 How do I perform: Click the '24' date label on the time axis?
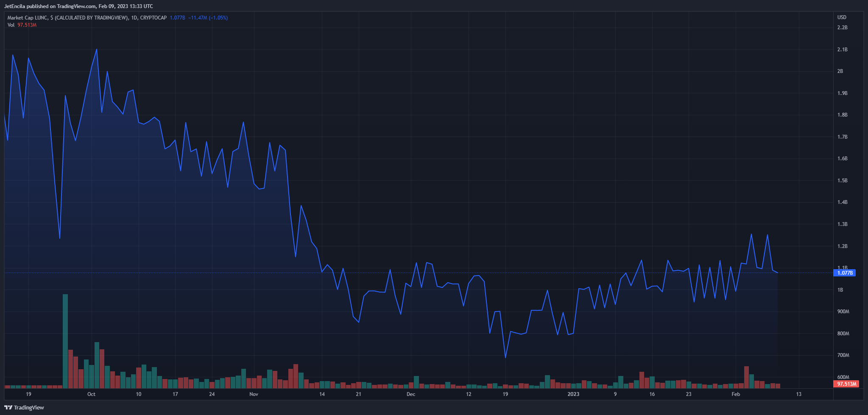(212, 394)
